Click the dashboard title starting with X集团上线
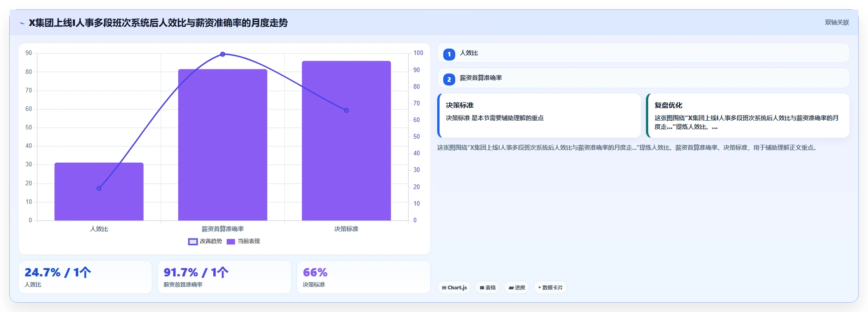The image size is (868, 312). coord(158,23)
